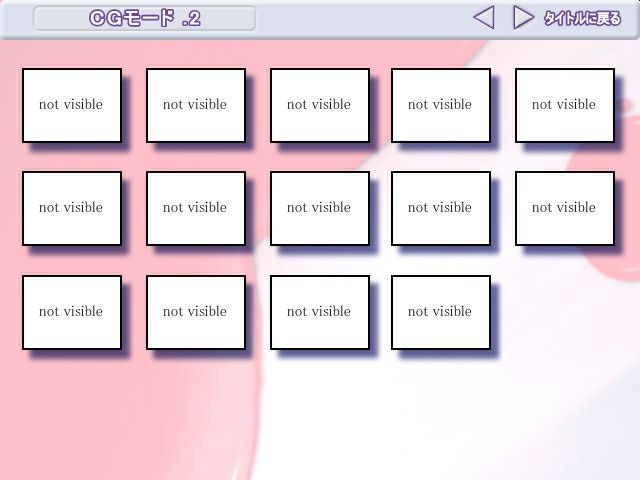
Task: Open fourth thumbnail in the middle row
Action: [x=441, y=208]
